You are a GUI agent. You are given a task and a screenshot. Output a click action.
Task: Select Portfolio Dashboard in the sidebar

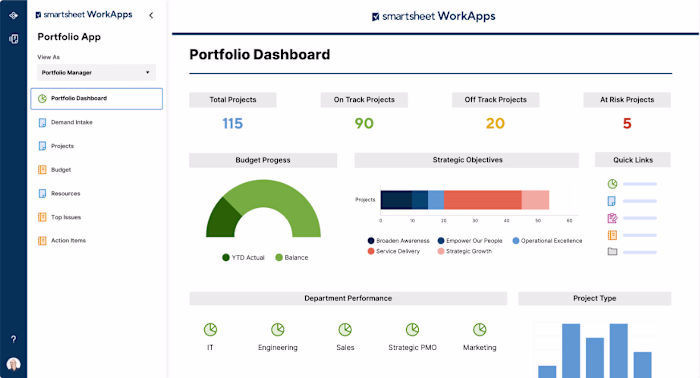[x=96, y=99]
